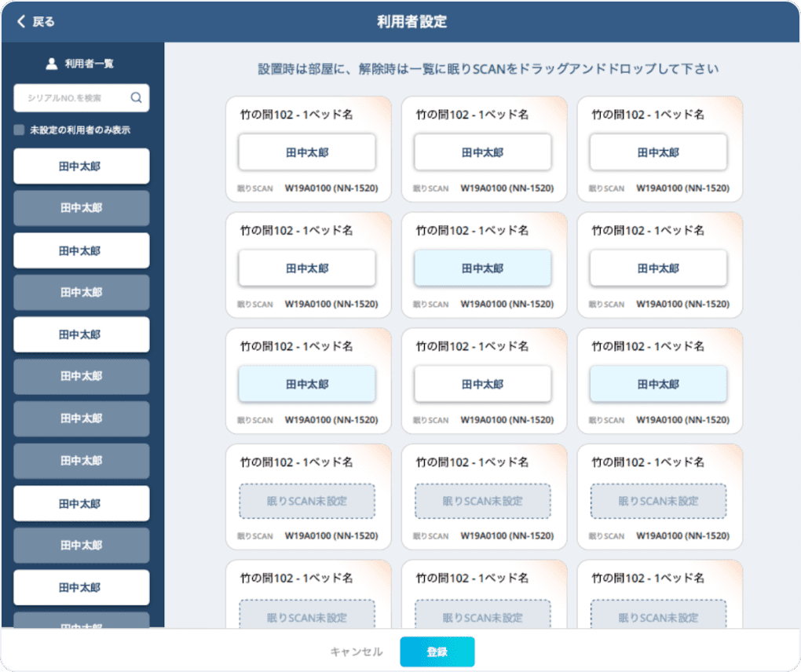Enable the 未設定の利用者のみ表示 checkbox
The image size is (801, 672).
[19, 130]
